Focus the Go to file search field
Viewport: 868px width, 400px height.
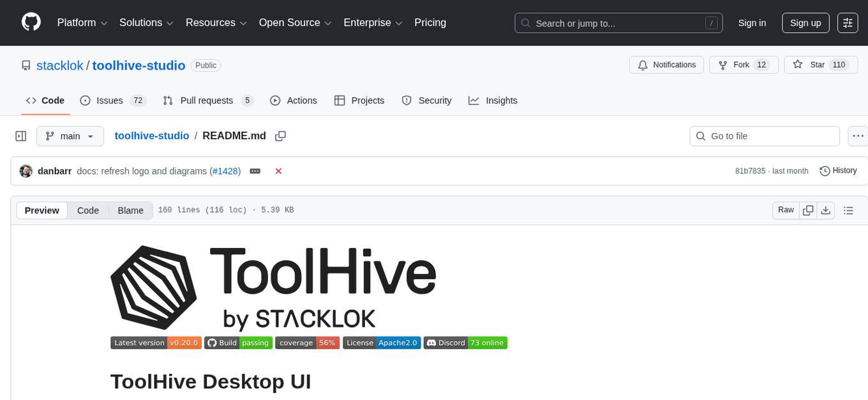click(x=764, y=135)
